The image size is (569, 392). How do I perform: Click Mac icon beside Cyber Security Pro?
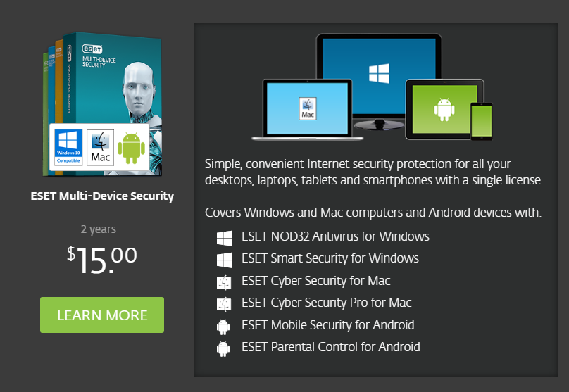pos(224,304)
